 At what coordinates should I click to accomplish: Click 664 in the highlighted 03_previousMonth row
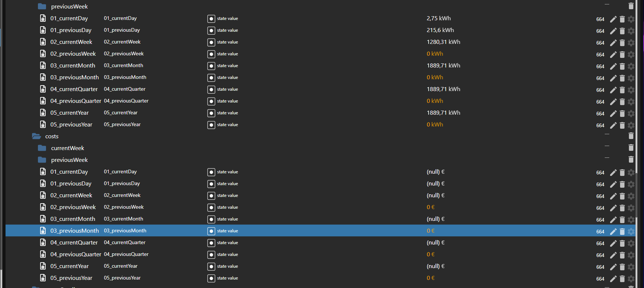coord(600,232)
